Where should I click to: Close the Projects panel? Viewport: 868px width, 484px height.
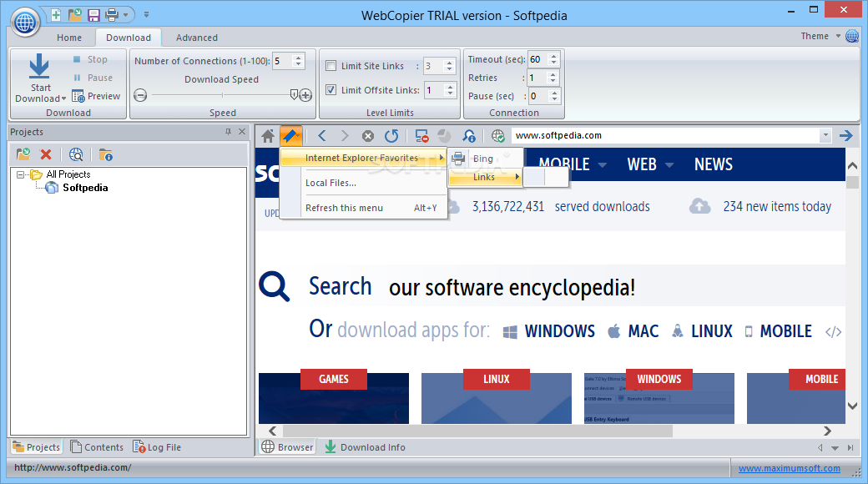point(242,132)
